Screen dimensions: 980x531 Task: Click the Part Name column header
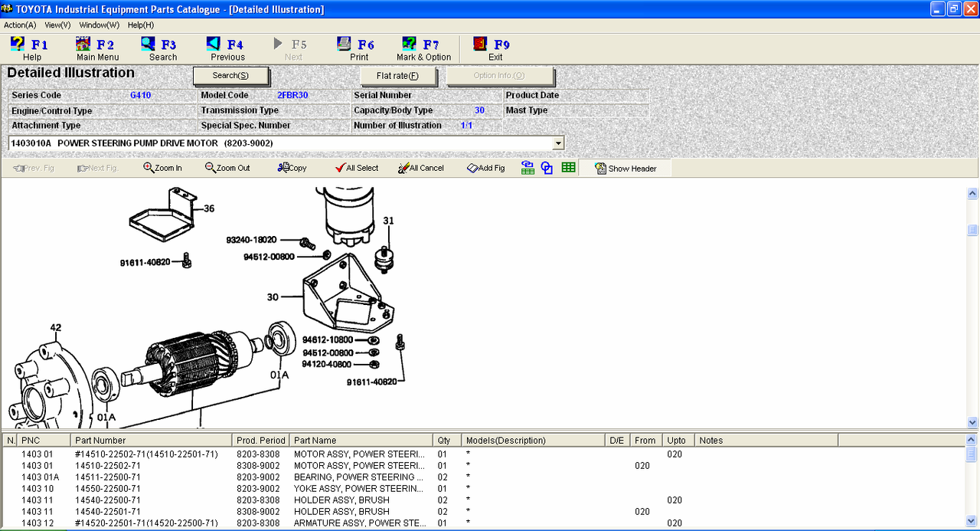(x=362, y=441)
